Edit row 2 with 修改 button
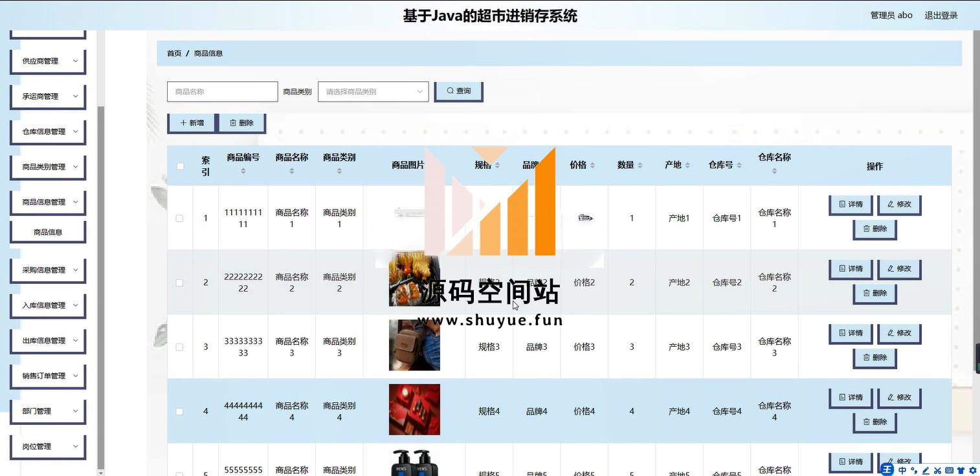 click(x=899, y=268)
